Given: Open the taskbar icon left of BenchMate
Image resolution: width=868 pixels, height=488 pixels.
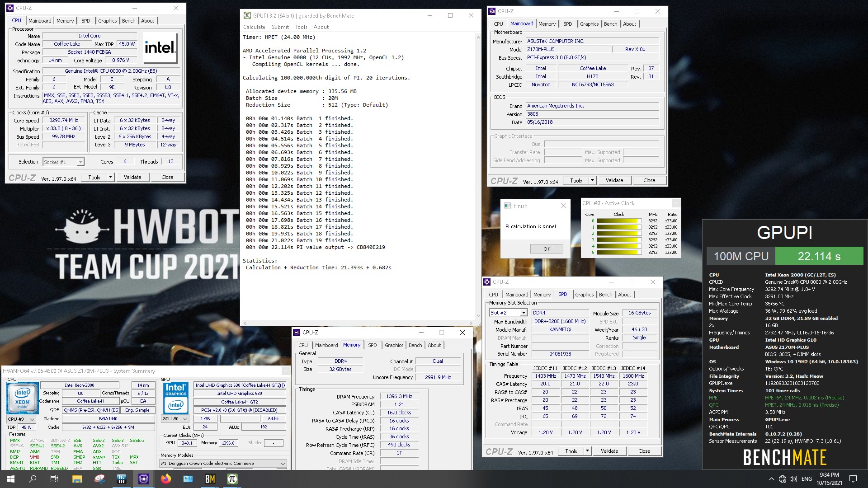Looking at the screenshot, I should tap(188, 479).
